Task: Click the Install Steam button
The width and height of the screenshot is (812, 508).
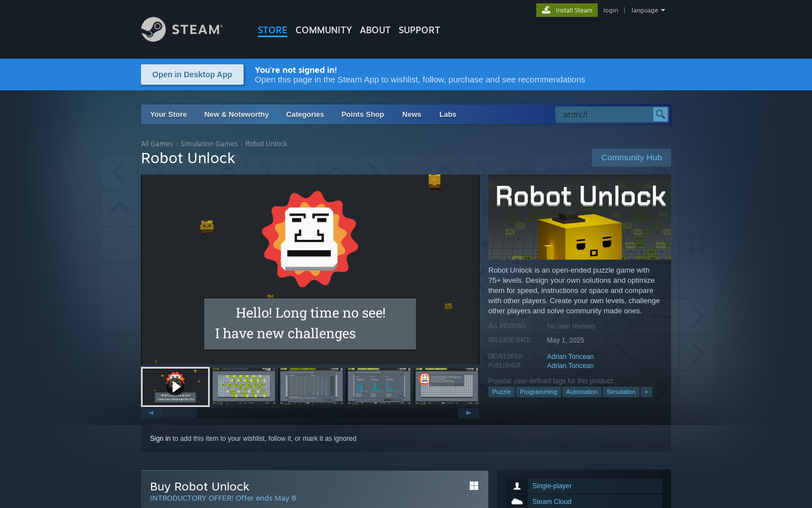Action: pyautogui.click(x=567, y=10)
